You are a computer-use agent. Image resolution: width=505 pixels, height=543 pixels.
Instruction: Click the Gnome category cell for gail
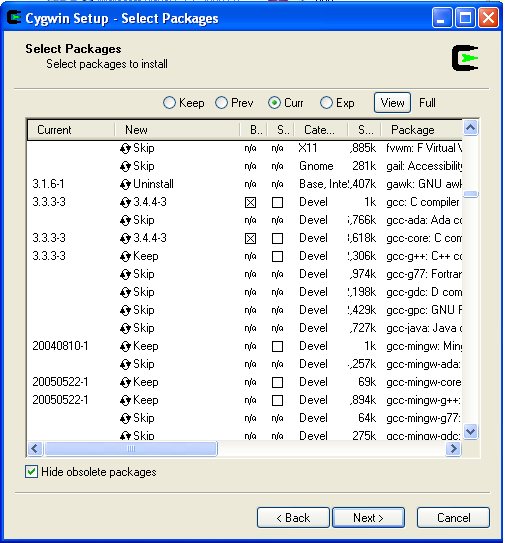(x=316, y=166)
